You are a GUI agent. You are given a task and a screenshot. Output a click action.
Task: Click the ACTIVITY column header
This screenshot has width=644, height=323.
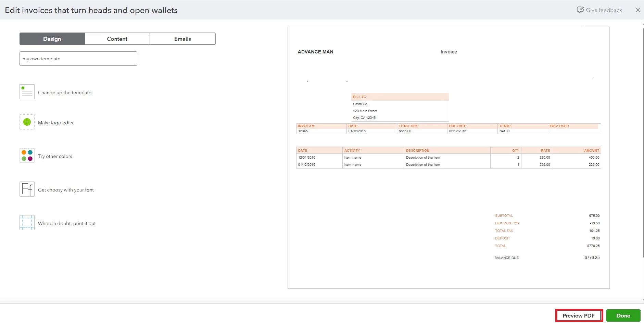352,151
